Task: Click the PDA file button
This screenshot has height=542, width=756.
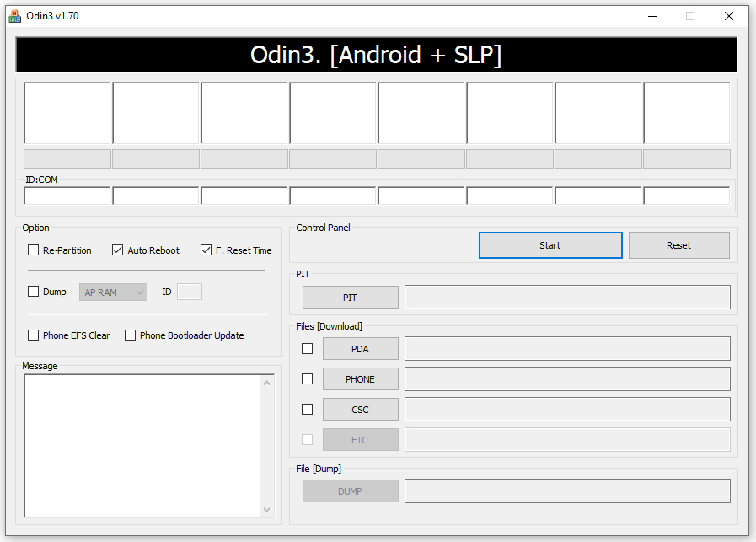Action: [x=360, y=349]
